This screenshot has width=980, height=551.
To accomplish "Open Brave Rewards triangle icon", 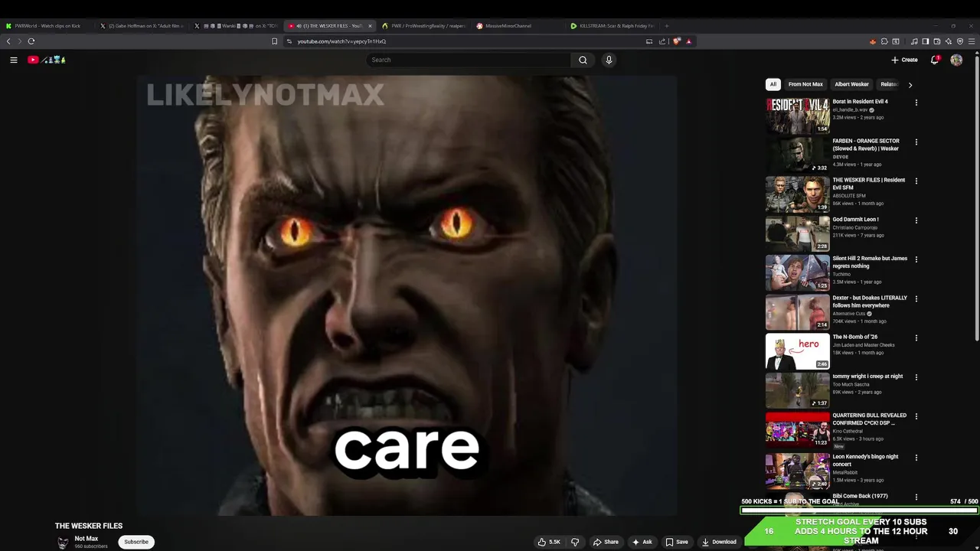I will (x=689, y=41).
